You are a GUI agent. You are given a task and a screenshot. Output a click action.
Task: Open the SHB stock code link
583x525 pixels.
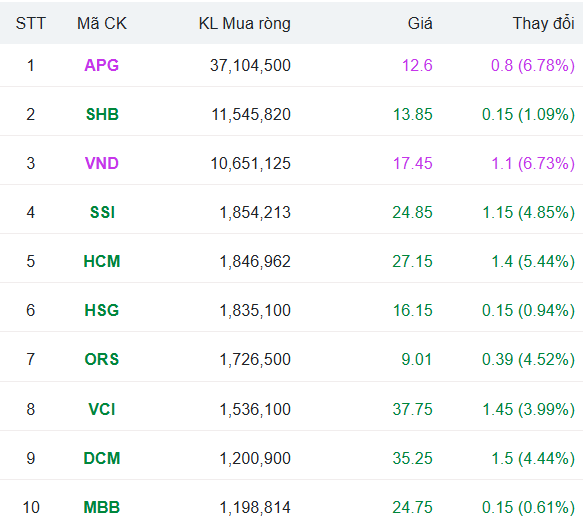click(102, 115)
